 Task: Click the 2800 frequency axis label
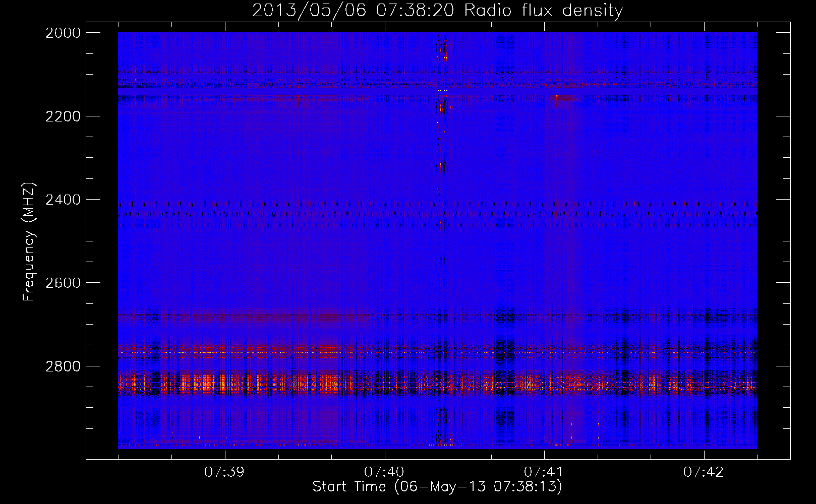63,366
